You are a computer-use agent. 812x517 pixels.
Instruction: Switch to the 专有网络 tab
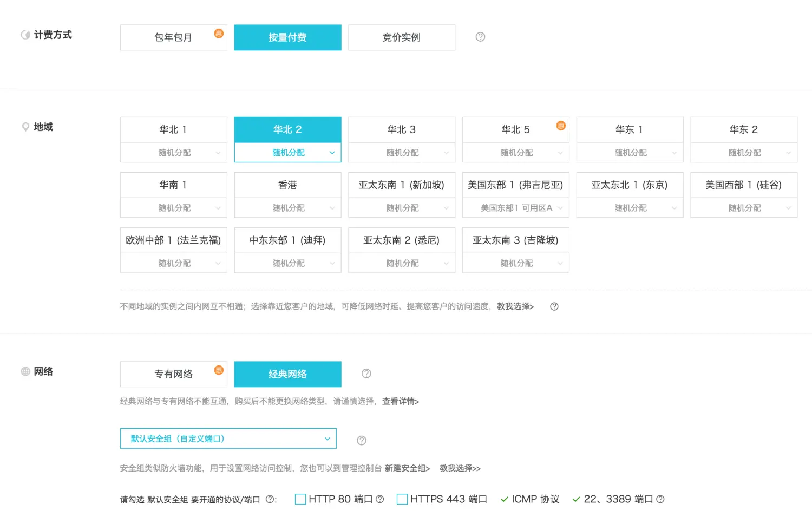pyautogui.click(x=173, y=374)
